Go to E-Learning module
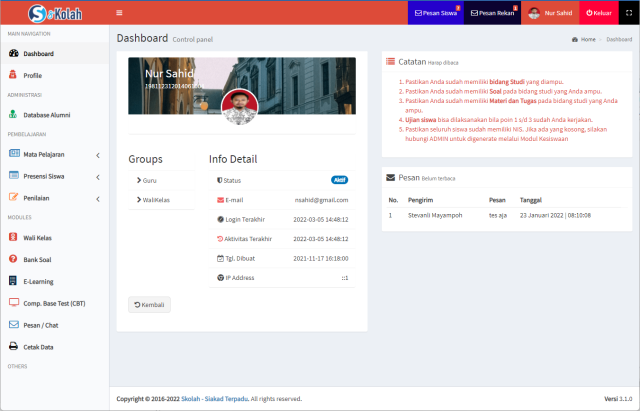Screen dimensions: 640x411 coord(38,281)
